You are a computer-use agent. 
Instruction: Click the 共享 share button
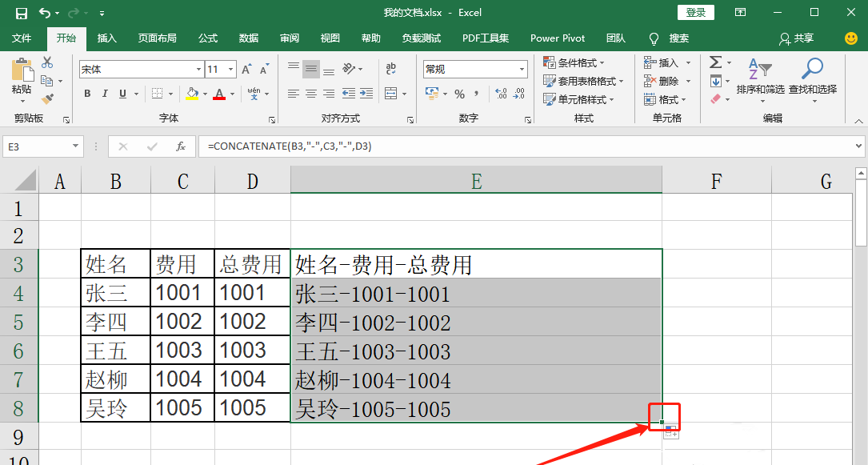point(797,38)
